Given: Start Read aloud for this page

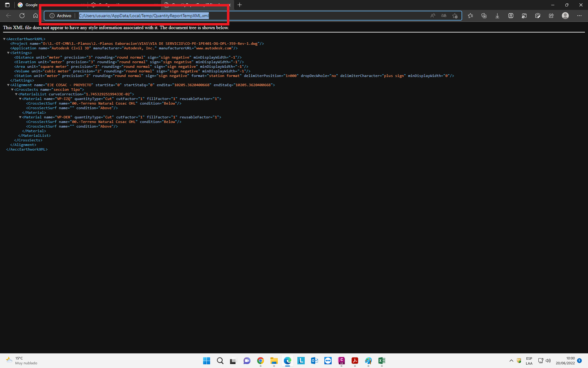Looking at the screenshot, I should pyautogui.click(x=433, y=16).
